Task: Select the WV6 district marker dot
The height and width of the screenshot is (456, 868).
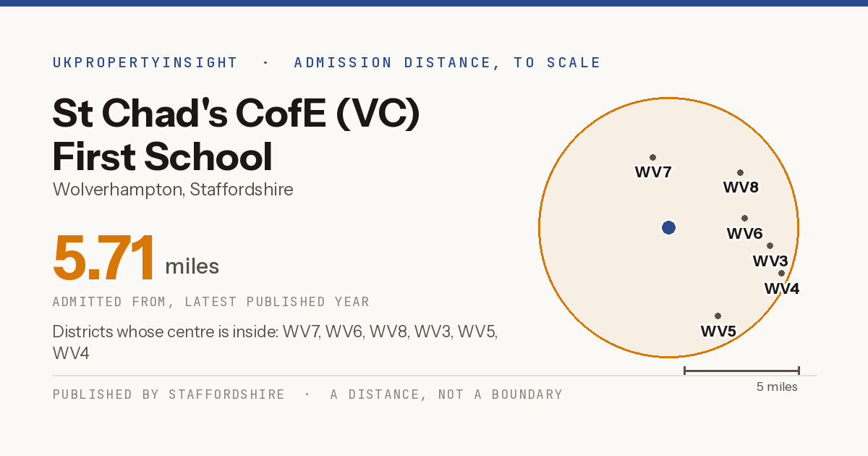Action: click(744, 218)
